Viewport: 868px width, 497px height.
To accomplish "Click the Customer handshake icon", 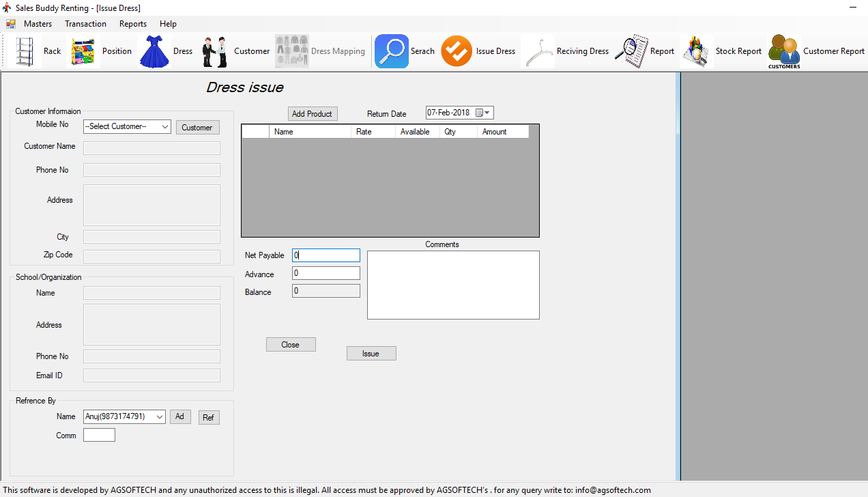I will pyautogui.click(x=214, y=51).
